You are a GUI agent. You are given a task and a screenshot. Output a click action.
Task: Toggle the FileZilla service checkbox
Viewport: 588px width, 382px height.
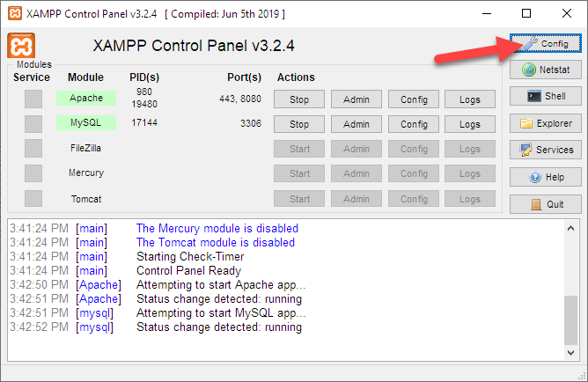click(x=33, y=149)
